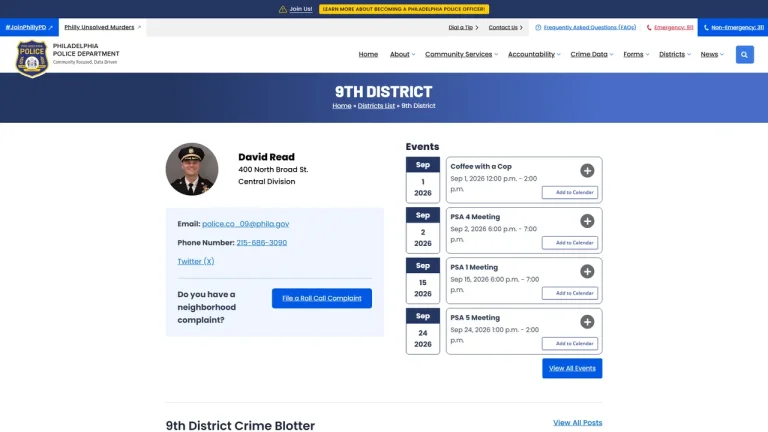The image size is (768, 432).
Task: Go to the Home nav item
Action: pyautogui.click(x=368, y=54)
